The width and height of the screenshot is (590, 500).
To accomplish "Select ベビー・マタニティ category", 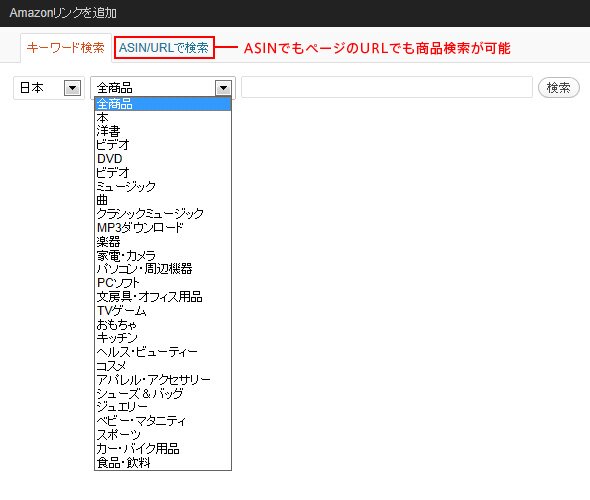I will point(163,421).
